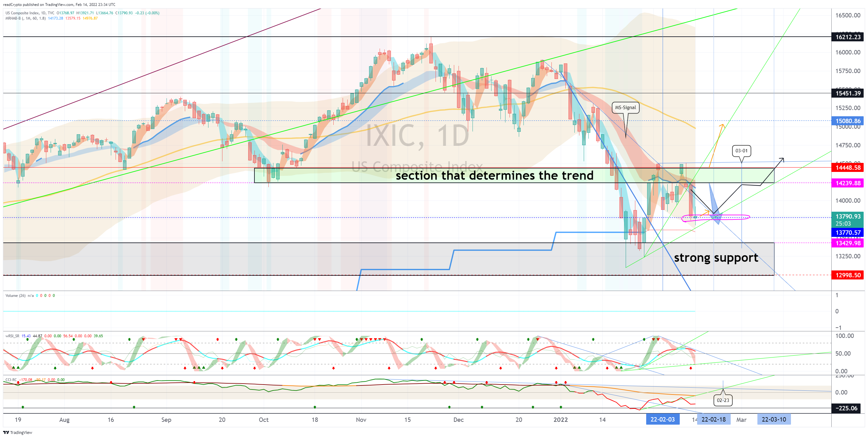
Task: Click the US Composite Index legend title
Action: [30, 13]
